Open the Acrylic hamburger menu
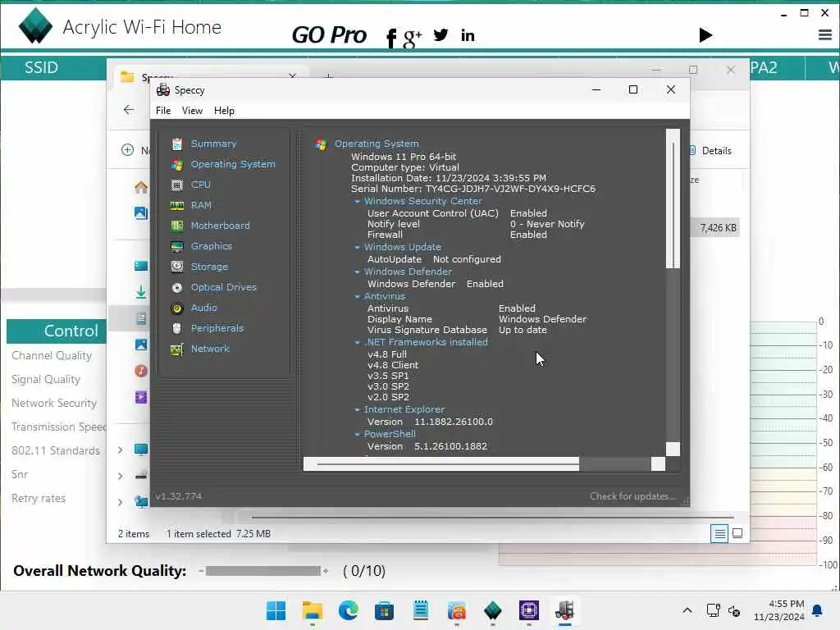The height and width of the screenshot is (630, 840). (825, 35)
